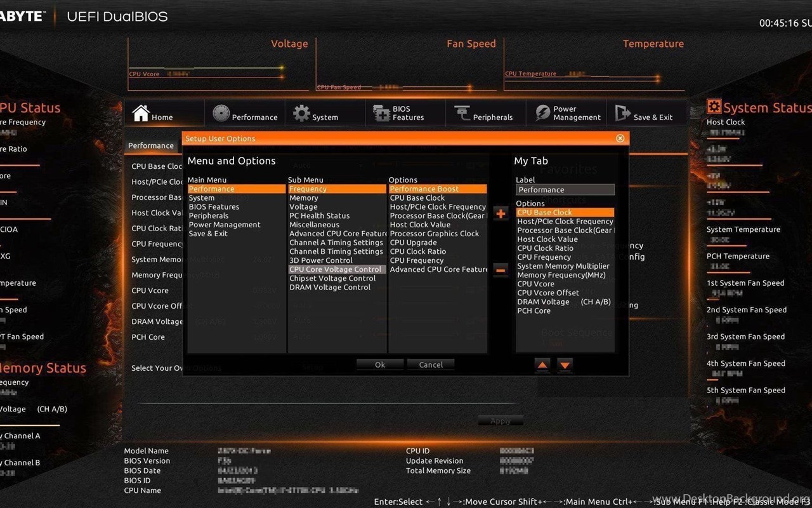Click the BIOS Version info label
Image resolution: width=812 pixels, height=508 pixels.
(147, 461)
